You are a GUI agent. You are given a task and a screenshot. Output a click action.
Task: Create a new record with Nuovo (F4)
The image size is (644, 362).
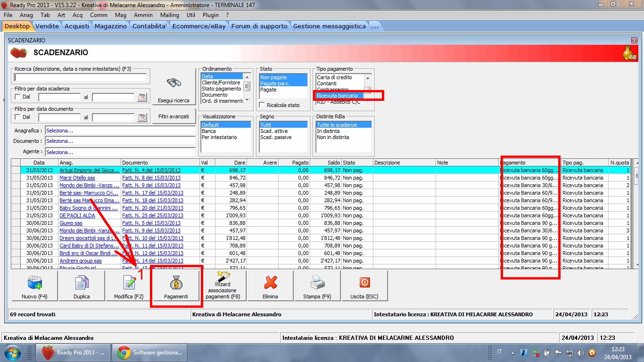tap(34, 286)
